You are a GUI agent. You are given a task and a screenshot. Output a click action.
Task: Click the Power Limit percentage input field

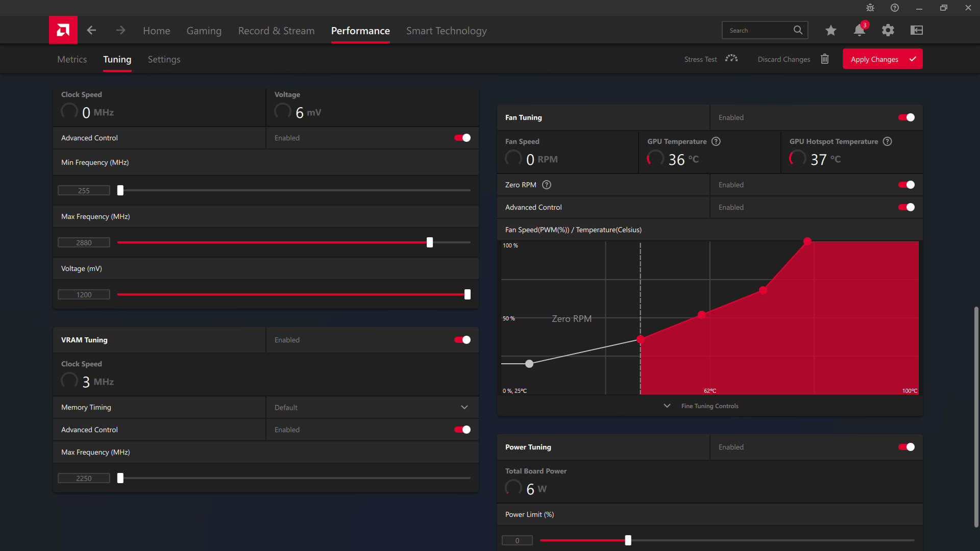click(518, 540)
